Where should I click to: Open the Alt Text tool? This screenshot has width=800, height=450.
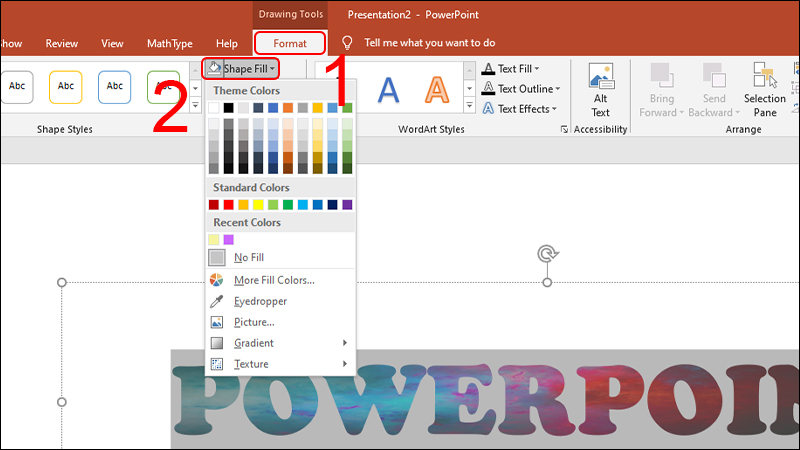pyautogui.click(x=601, y=91)
